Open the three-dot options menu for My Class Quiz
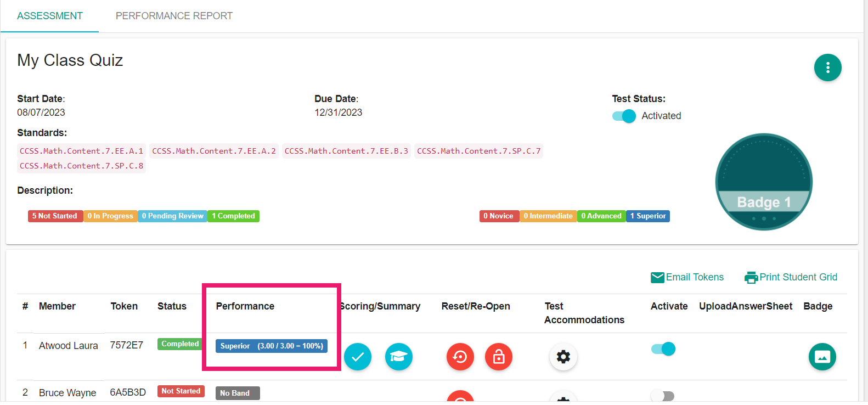This screenshot has width=868, height=405. (827, 67)
